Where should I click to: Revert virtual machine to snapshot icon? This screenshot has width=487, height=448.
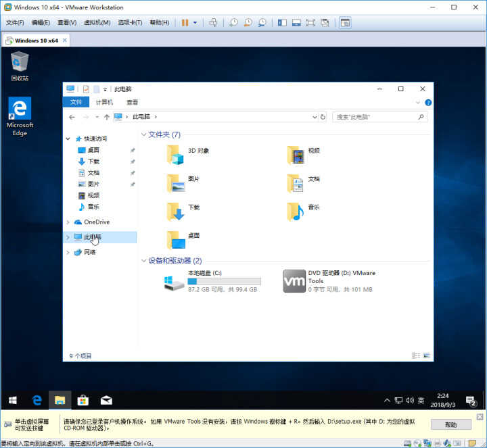pyautogui.click(x=248, y=23)
